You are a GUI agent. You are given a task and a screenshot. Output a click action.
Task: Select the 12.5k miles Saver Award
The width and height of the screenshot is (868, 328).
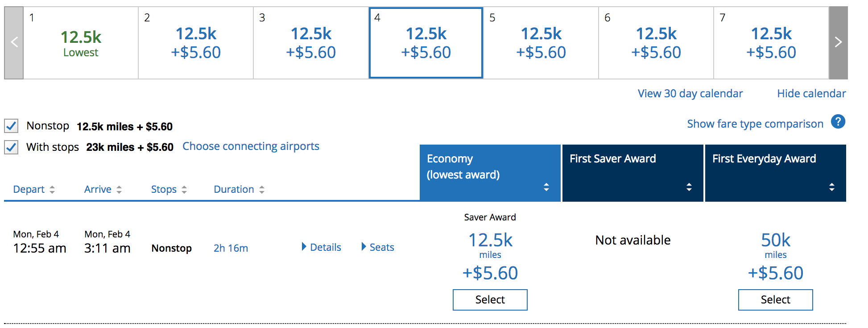[490, 299]
